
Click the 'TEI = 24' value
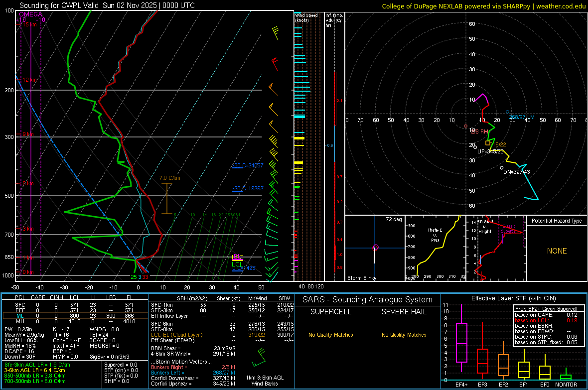(99, 335)
